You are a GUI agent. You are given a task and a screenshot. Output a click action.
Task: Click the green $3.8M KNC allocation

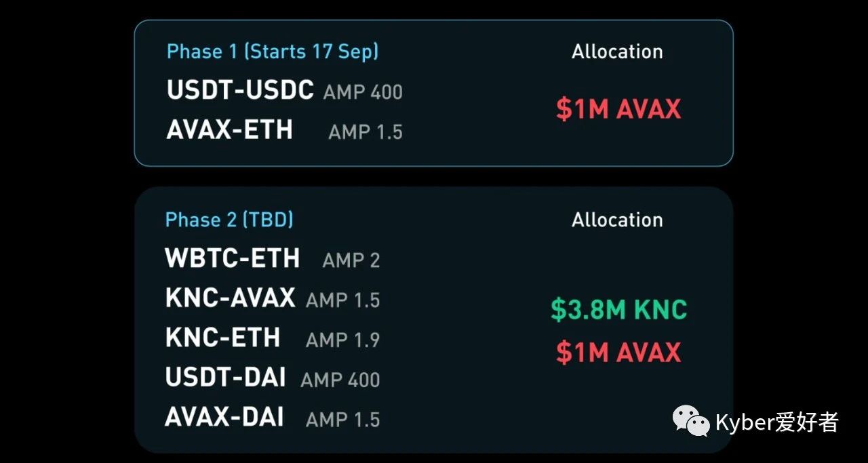pos(618,310)
